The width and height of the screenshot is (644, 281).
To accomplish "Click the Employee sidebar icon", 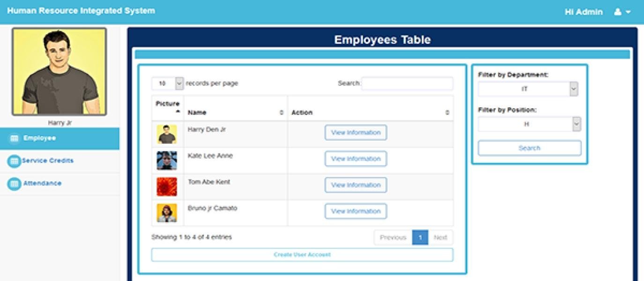I will [14, 137].
